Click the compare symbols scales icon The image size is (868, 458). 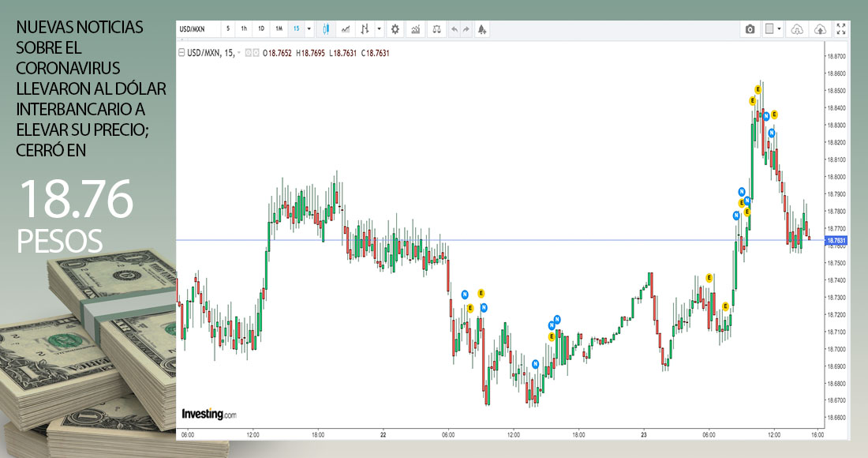pyautogui.click(x=436, y=29)
